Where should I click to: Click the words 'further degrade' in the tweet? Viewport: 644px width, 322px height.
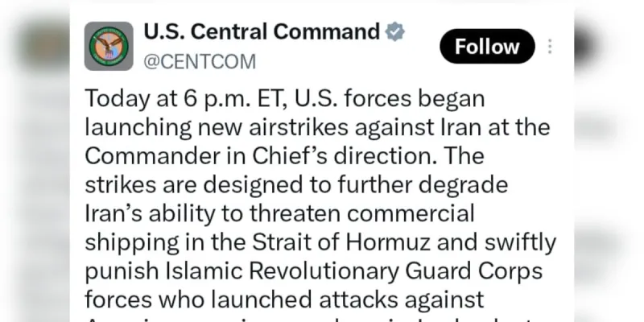click(x=423, y=185)
